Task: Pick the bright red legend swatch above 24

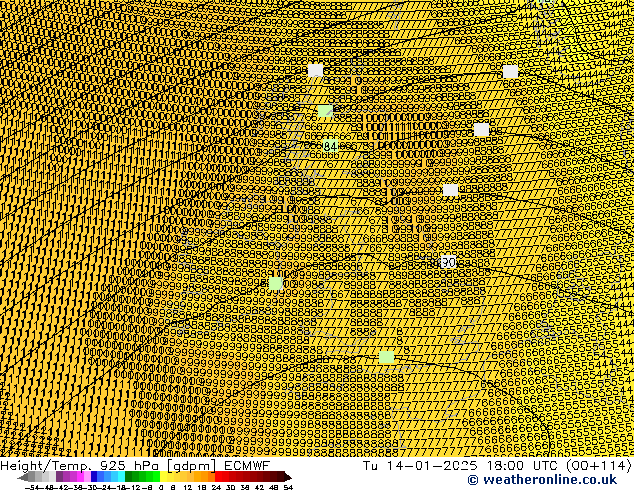Action: pos(218,476)
